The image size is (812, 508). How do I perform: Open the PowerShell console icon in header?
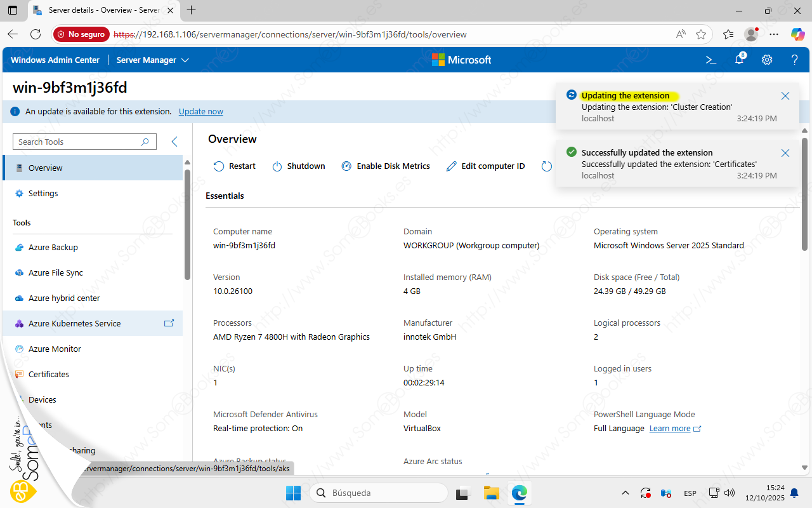(x=711, y=60)
